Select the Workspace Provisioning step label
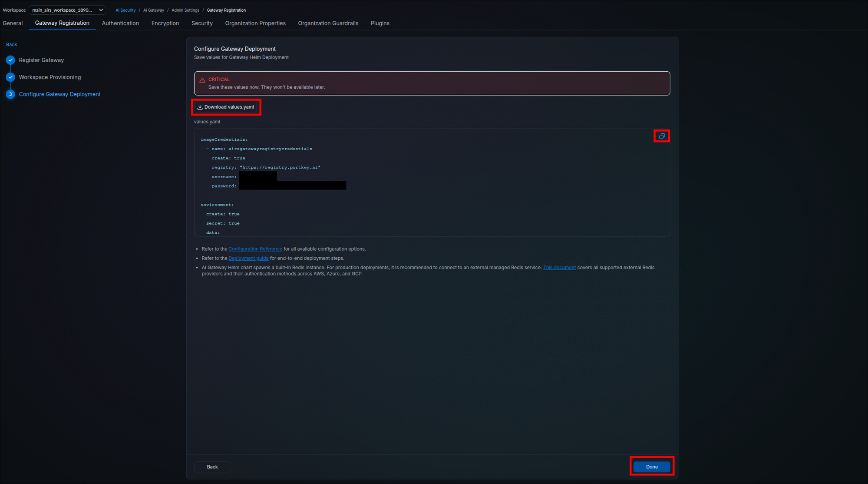Image resolution: width=868 pixels, height=484 pixels. click(x=50, y=77)
